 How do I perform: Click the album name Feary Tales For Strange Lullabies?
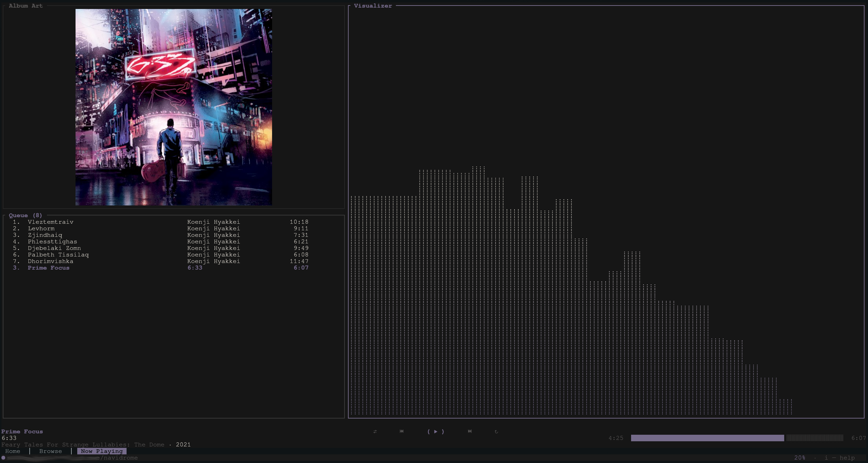point(83,444)
